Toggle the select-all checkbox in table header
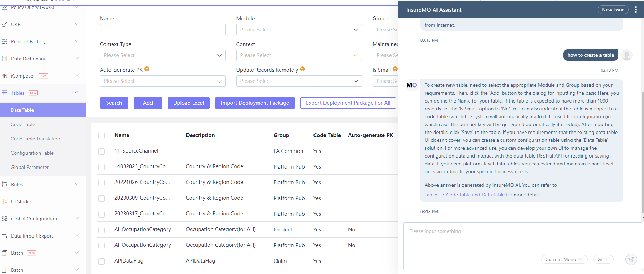 point(102,135)
